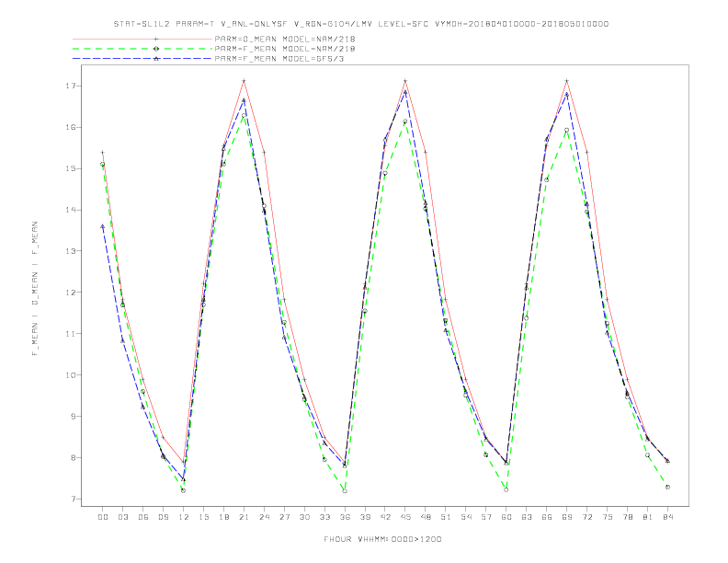
Task: Click x-axis forecast hour label 63
Action: 527,517
